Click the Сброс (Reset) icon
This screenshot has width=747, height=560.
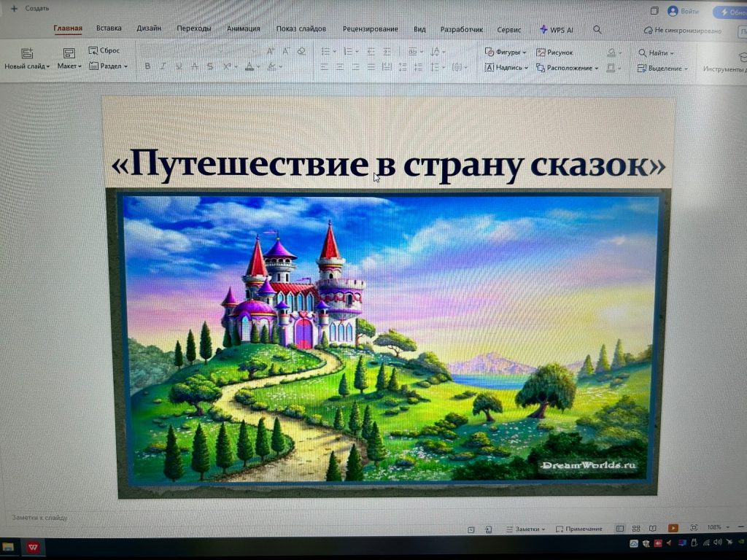pos(94,50)
